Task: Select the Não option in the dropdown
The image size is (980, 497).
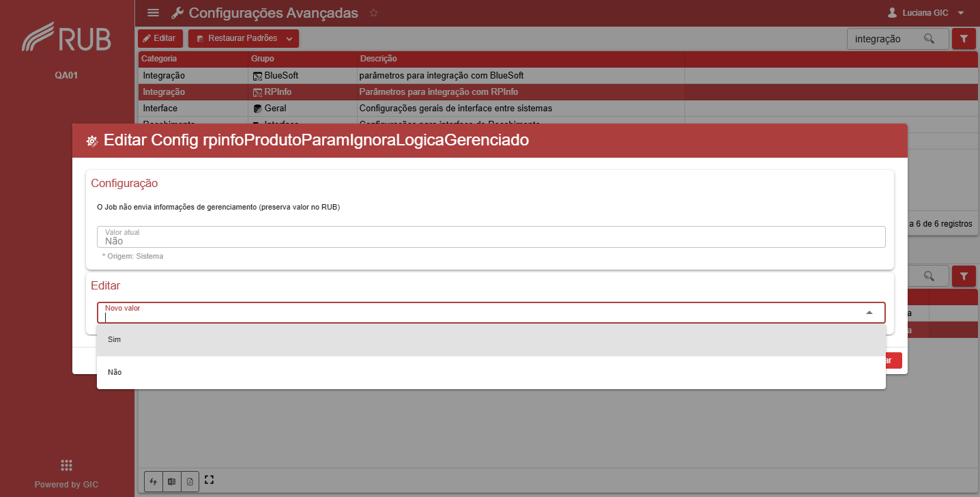Action: coord(491,372)
